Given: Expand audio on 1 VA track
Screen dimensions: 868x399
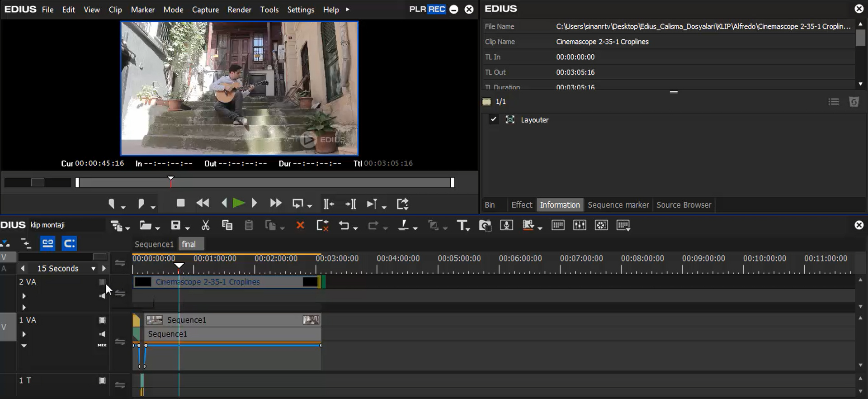Looking at the screenshot, I should click(x=24, y=334).
